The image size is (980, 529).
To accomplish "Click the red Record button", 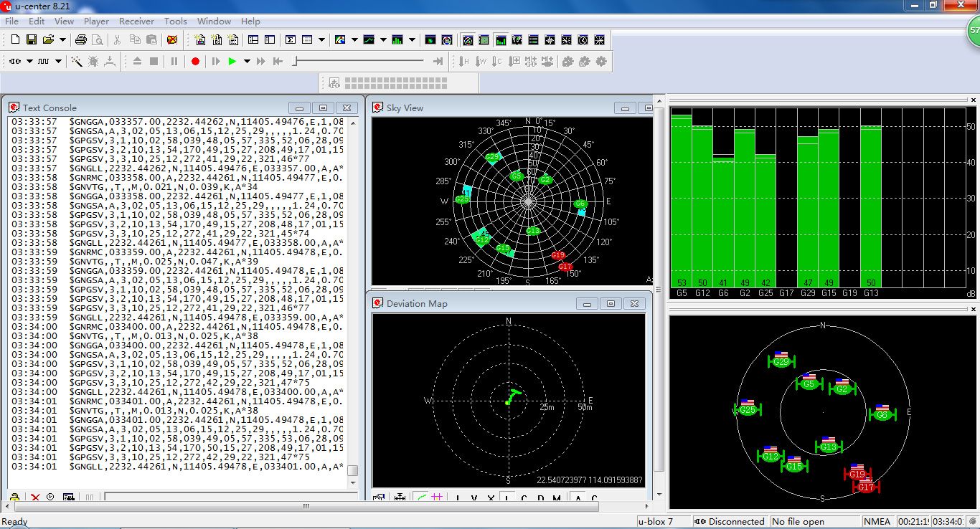I will point(195,62).
